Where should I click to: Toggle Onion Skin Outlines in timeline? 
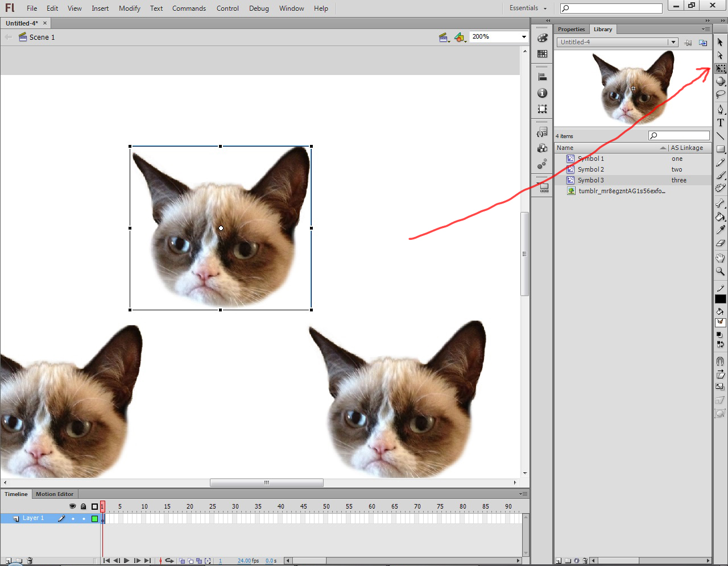coord(191,561)
